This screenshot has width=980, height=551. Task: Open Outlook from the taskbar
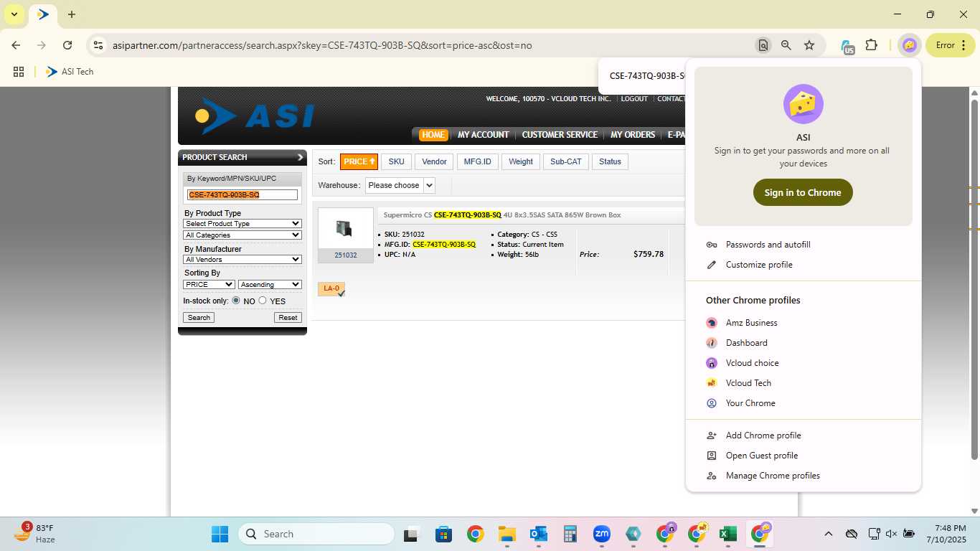(538, 534)
